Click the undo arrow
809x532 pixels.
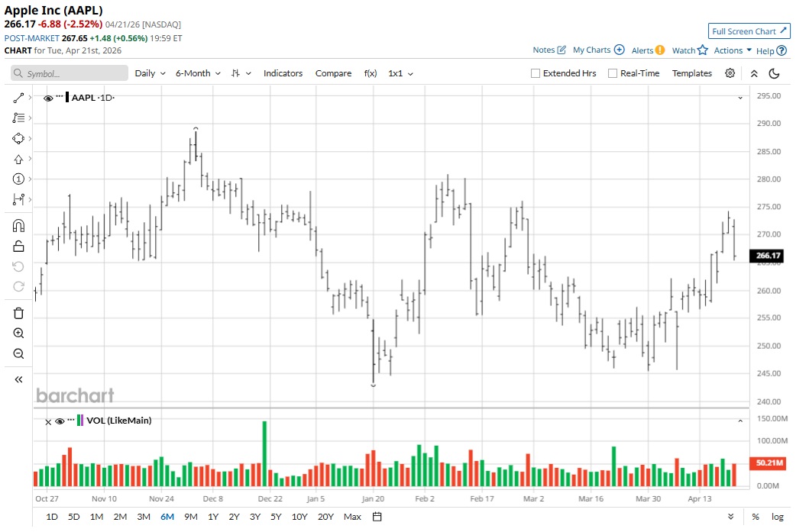[18, 266]
